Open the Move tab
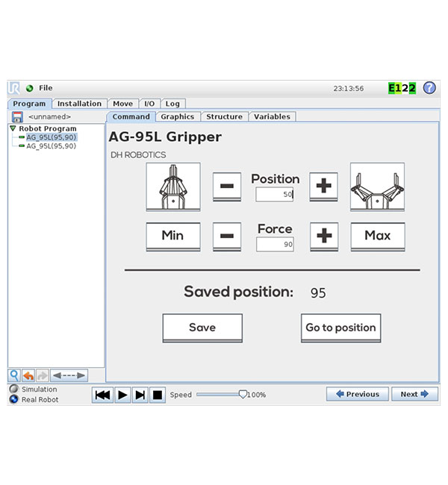Screen dimensions: 448x485 point(123,104)
